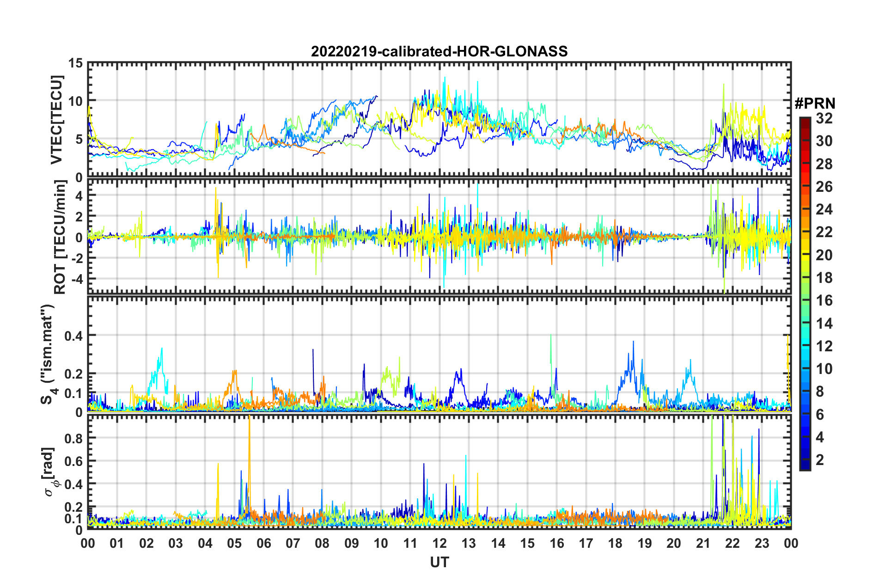Click the x-axis tick label 21
The width and height of the screenshot is (879, 588).
coord(703,543)
